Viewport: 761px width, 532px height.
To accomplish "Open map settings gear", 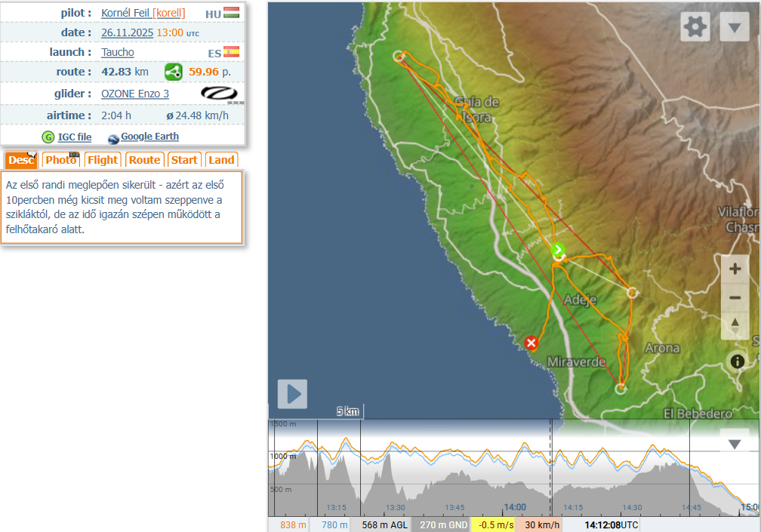I will (695, 27).
